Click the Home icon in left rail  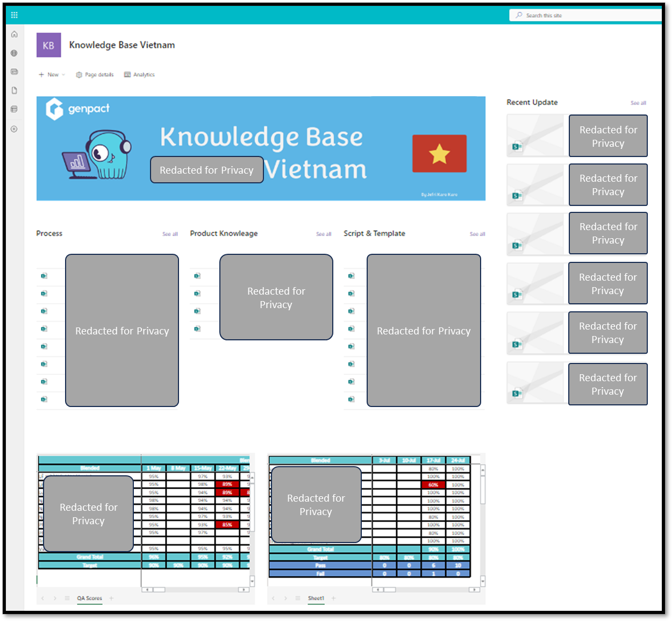pos(15,34)
